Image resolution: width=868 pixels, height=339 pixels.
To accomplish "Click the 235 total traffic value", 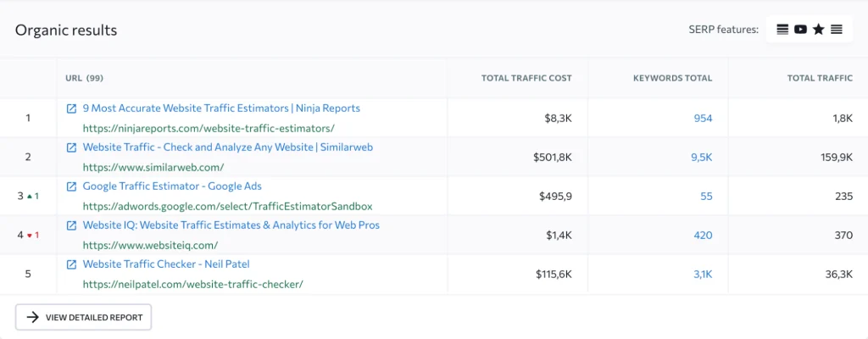I will coord(843,196).
